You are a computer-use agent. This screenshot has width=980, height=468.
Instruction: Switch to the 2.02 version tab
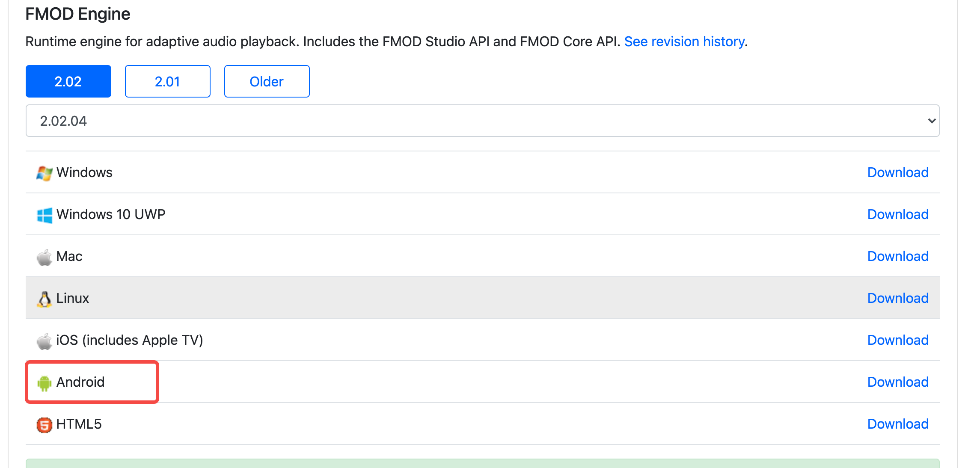(x=68, y=81)
